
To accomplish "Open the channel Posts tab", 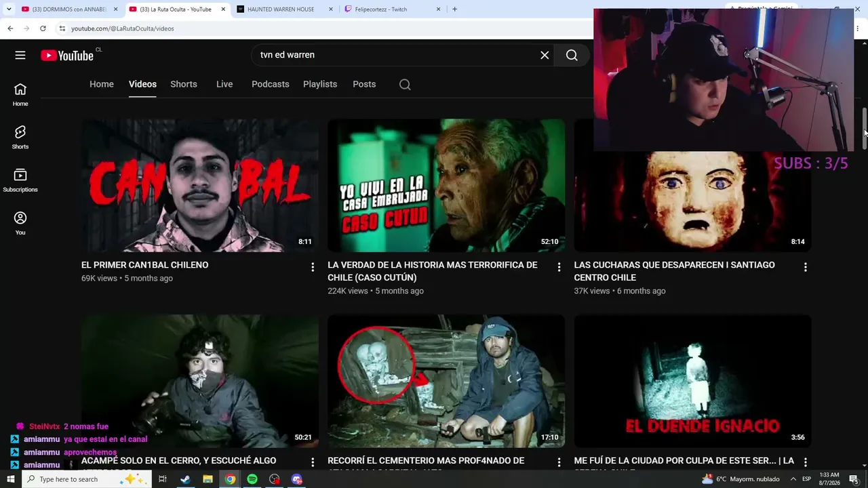I will point(364,84).
